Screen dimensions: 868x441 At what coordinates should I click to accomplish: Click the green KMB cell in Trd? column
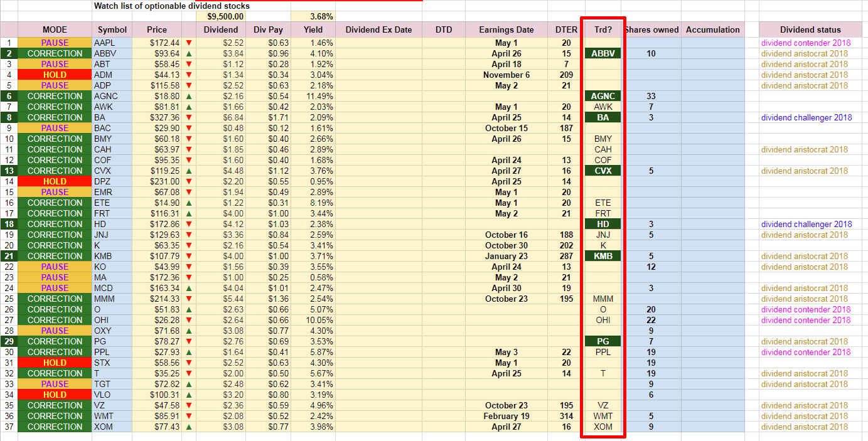click(x=603, y=256)
